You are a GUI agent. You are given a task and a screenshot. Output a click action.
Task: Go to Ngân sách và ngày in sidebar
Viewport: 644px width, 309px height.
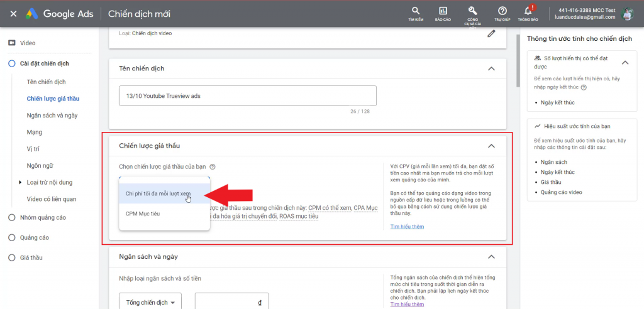click(52, 116)
